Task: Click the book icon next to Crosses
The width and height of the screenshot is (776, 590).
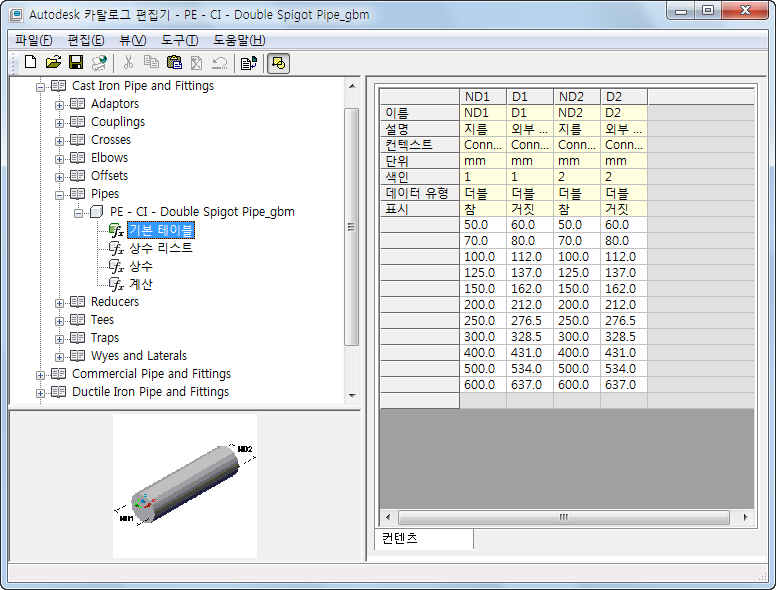Action: (x=77, y=140)
